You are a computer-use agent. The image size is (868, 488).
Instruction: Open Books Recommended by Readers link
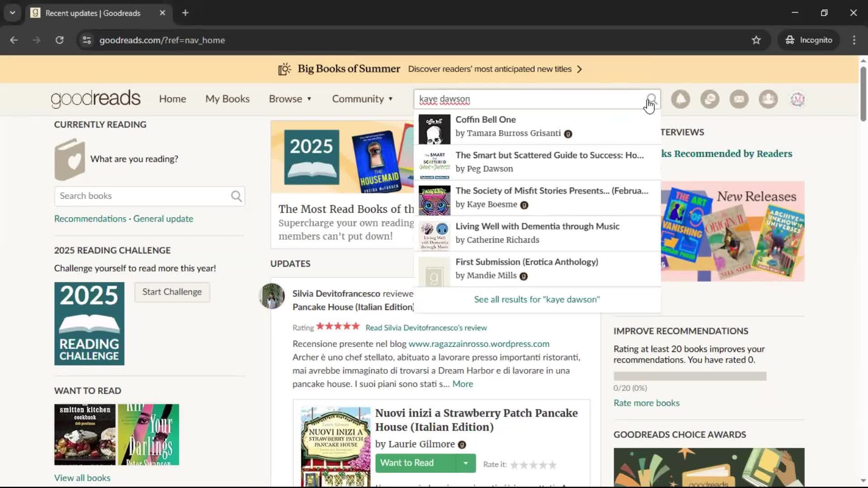726,154
